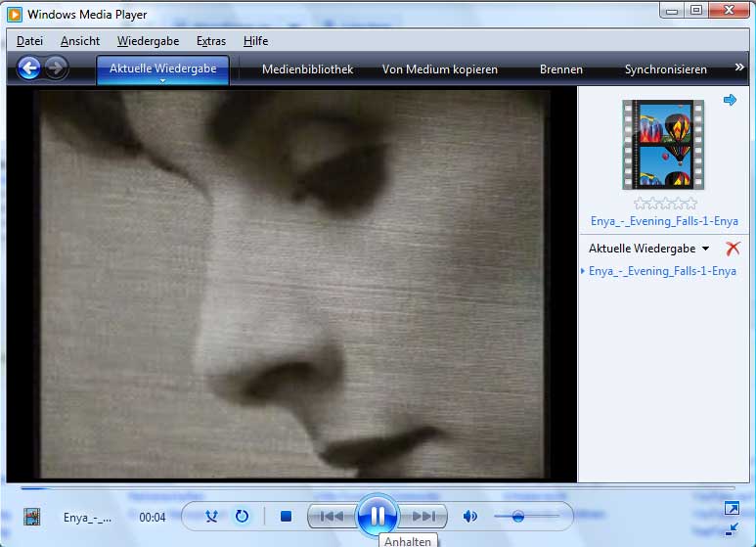Viewport: 756px width, 547px height.
Task: Rate the video using the star rating
Action: click(x=665, y=204)
